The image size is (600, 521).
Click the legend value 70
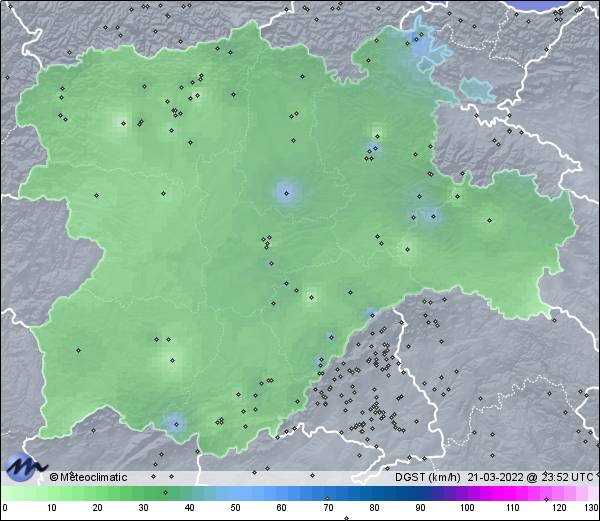[328, 508]
